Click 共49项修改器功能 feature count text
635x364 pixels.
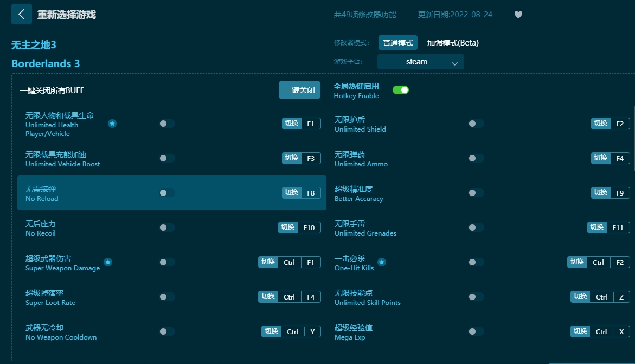pos(365,15)
